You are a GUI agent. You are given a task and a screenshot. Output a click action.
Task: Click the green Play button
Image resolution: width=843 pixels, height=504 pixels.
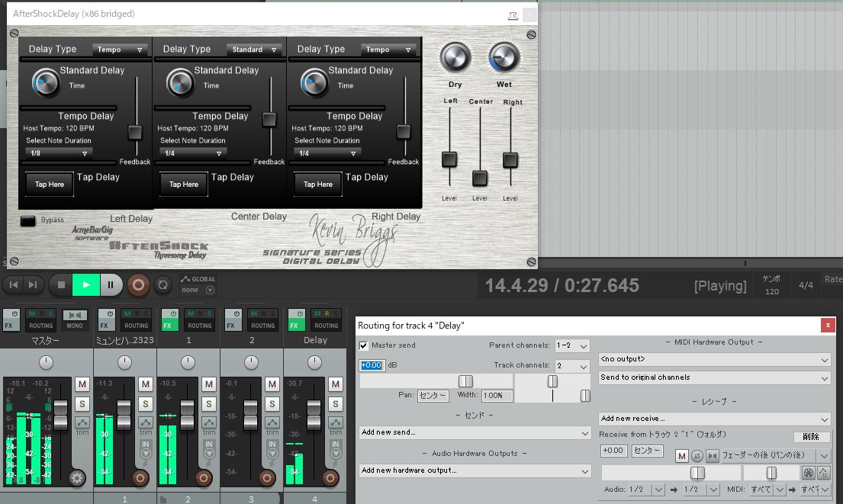(86, 284)
